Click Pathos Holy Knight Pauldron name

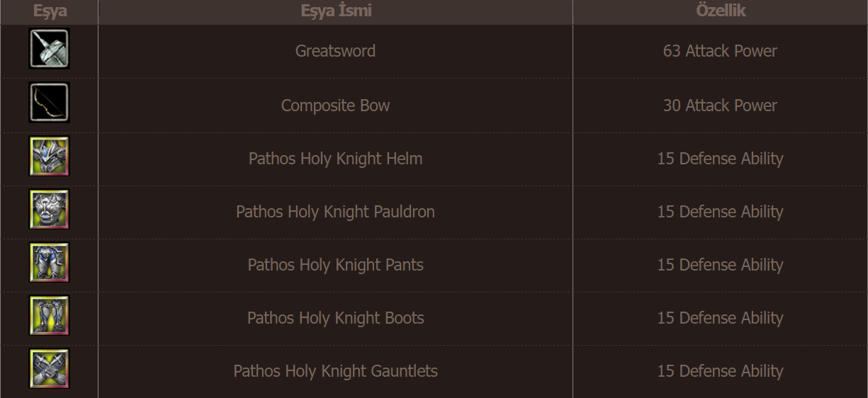coord(335,212)
